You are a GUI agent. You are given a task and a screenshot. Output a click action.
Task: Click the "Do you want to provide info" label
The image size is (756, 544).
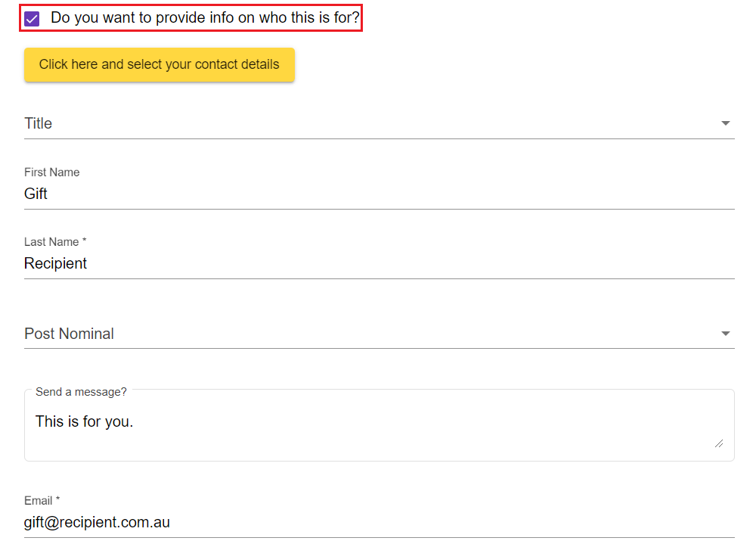tap(205, 17)
